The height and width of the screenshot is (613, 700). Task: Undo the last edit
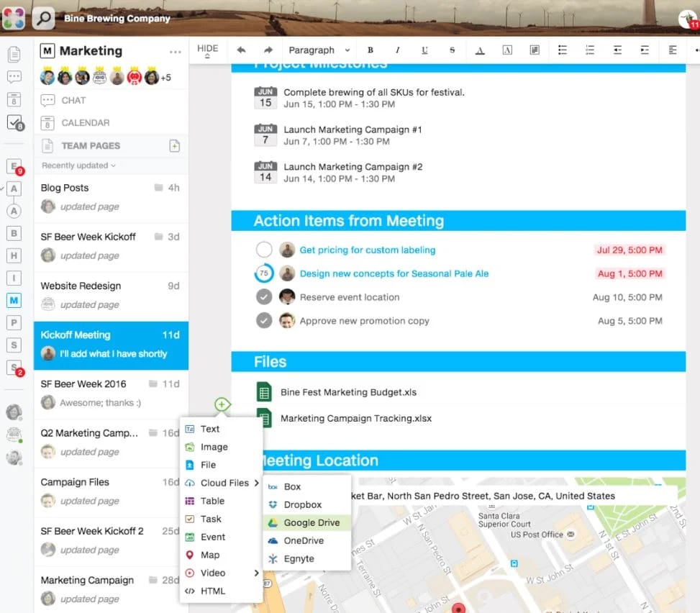pyautogui.click(x=241, y=50)
